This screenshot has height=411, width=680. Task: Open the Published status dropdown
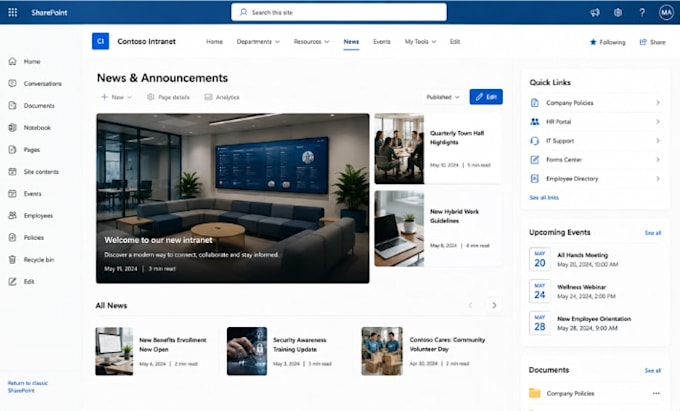tap(443, 97)
